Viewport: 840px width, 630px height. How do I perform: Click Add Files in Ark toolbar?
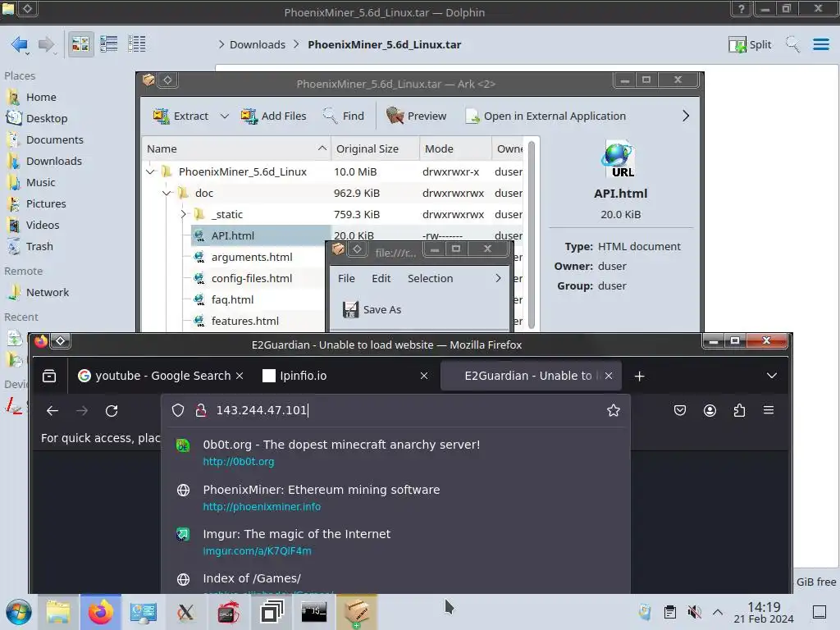pos(273,116)
